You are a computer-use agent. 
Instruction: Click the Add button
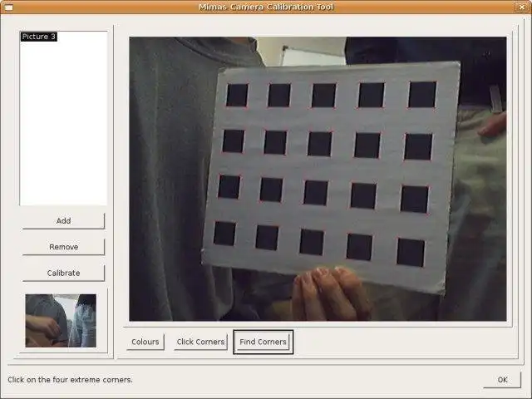63,221
